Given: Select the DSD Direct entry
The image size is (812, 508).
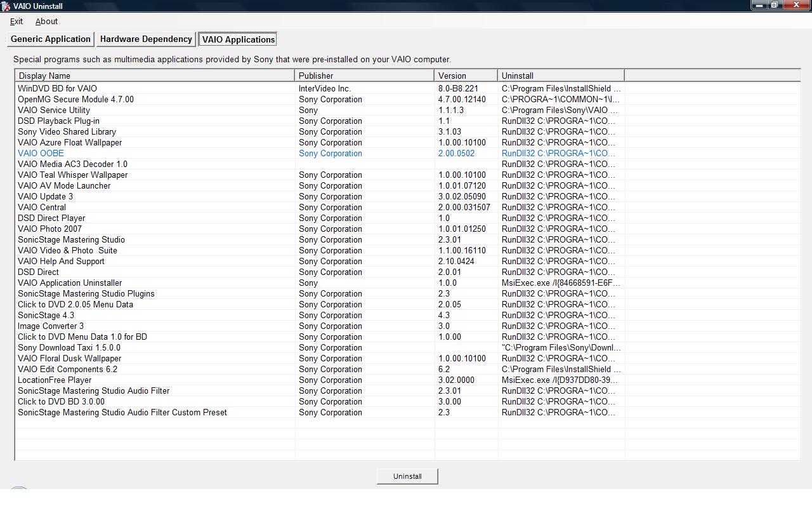Looking at the screenshot, I should click(38, 272).
